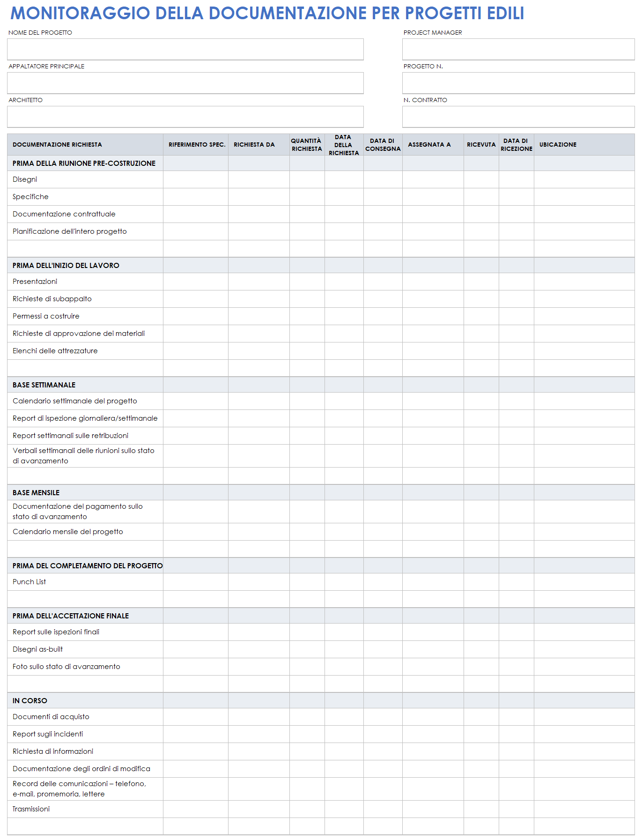This screenshot has width=642, height=840.
Task: Click Documentazione del pagamento sullo stato row
Action: click(321, 512)
